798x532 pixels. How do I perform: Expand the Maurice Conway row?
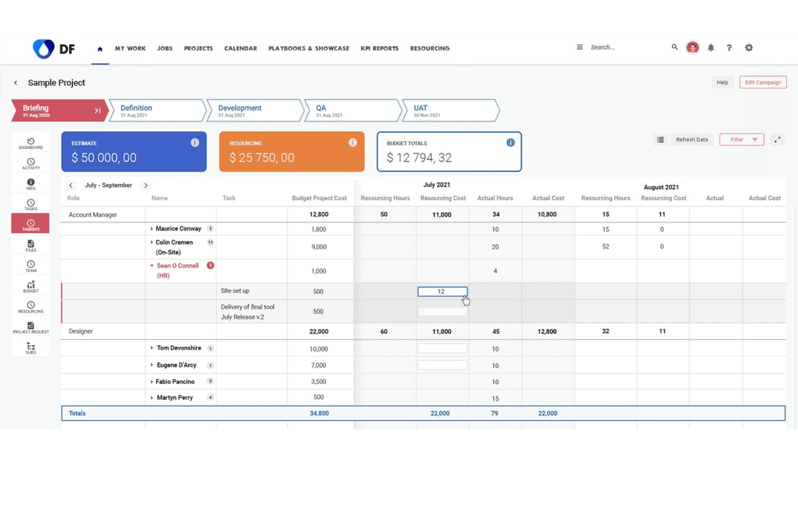pos(152,229)
